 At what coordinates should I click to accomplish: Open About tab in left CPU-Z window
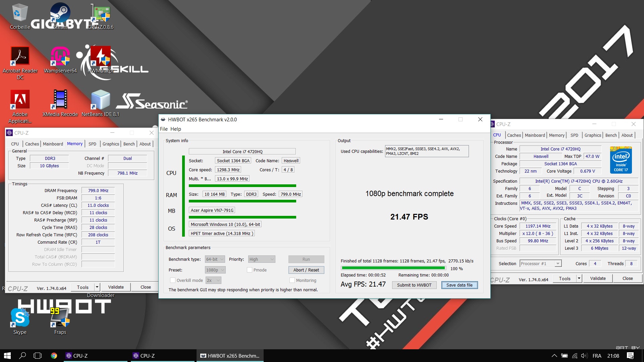(145, 144)
